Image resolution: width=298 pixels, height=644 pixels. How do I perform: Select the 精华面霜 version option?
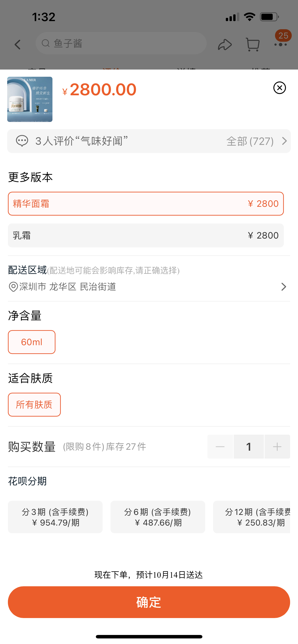pyautogui.click(x=146, y=204)
